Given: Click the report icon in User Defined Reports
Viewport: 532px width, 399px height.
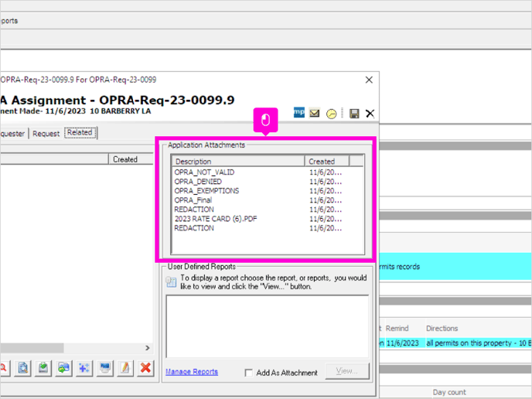Looking at the screenshot, I should [x=171, y=282].
